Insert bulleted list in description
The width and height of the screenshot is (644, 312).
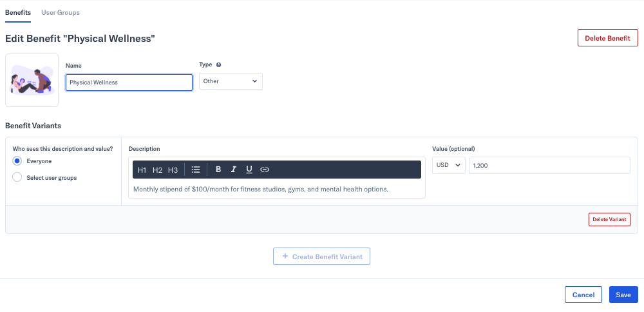(x=196, y=170)
